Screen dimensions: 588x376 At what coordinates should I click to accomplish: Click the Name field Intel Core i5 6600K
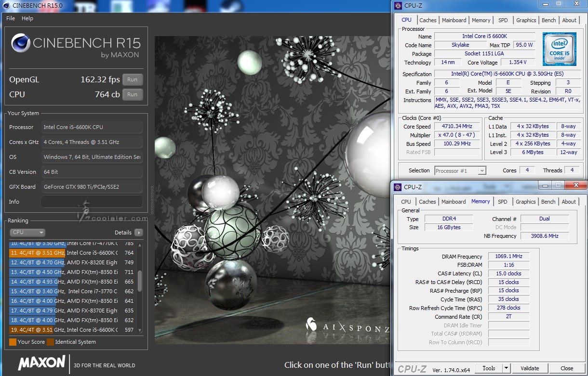click(484, 36)
